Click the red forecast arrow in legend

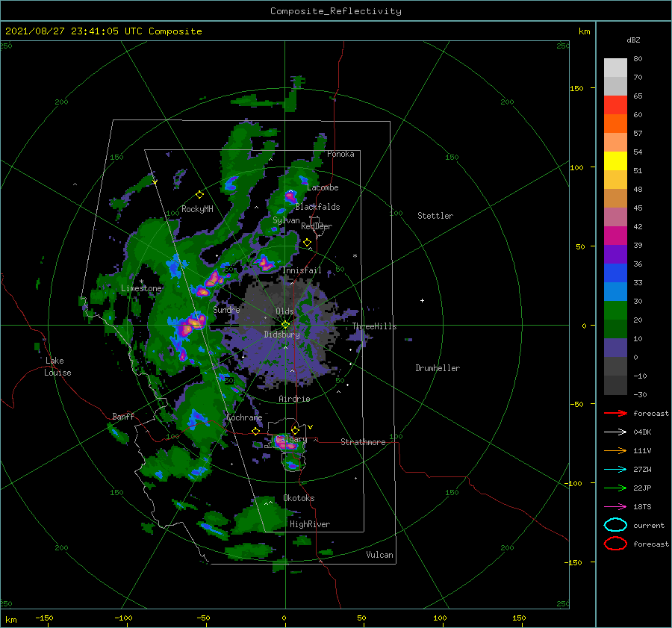pos(615,413)
